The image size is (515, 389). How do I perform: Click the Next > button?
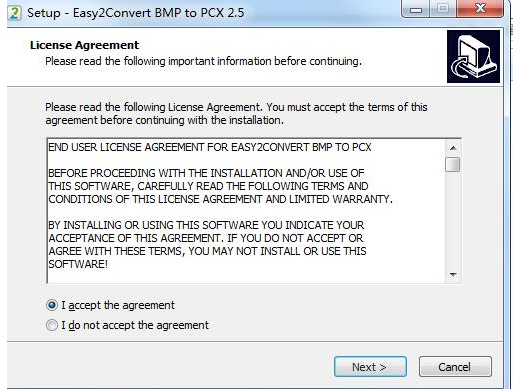click(x=370, y=367)
